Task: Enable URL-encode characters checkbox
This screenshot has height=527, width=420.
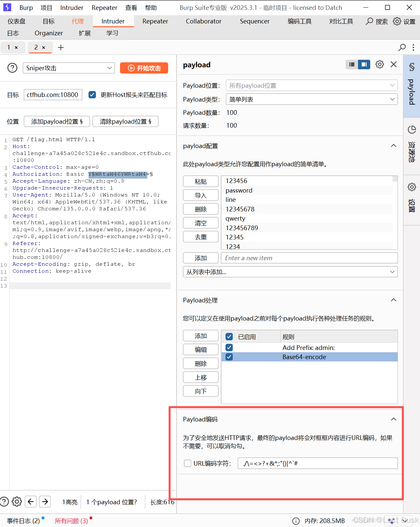Action: pos(188,463)
